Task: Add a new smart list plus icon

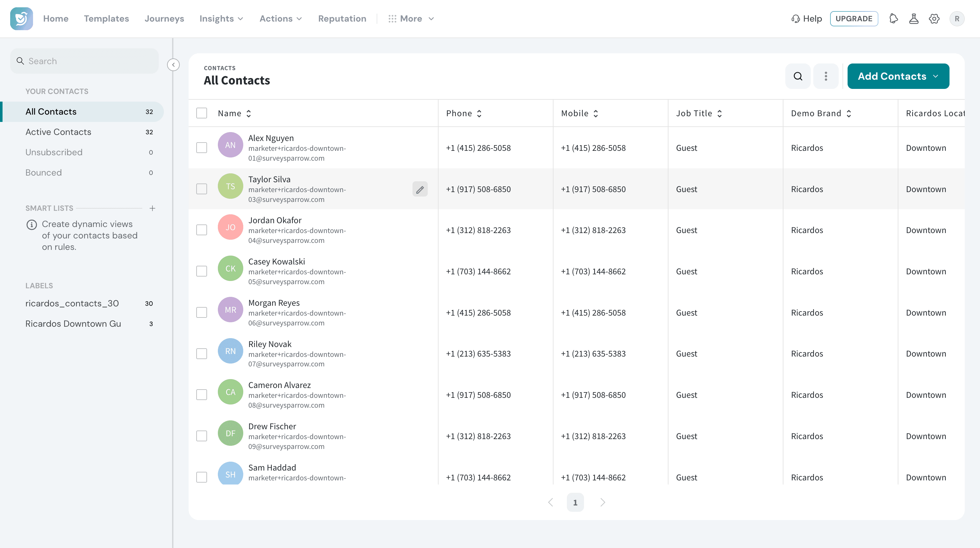Action: coord(152,208)
